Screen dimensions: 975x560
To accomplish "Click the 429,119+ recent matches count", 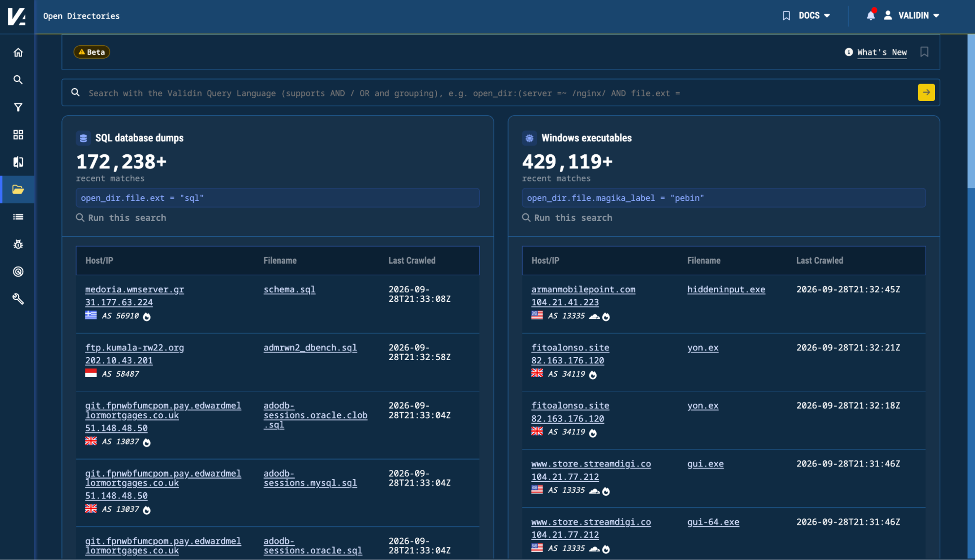I will pos(567,161).
